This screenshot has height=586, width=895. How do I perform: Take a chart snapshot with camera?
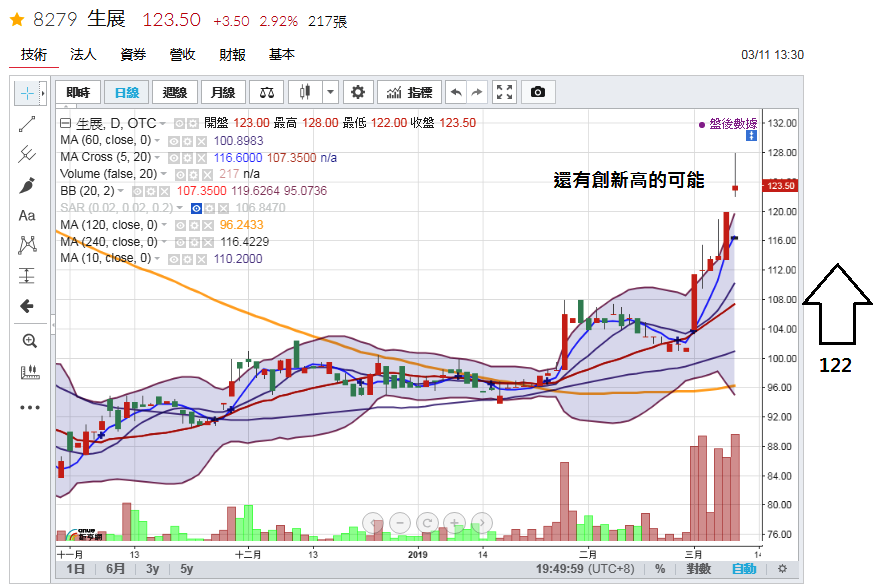pyautogui.click(x=538, y=92)
